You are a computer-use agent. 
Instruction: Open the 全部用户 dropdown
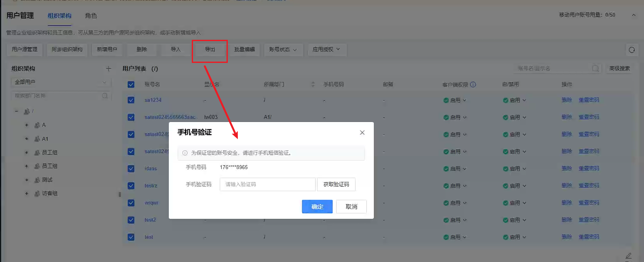(x=61, y=82)
